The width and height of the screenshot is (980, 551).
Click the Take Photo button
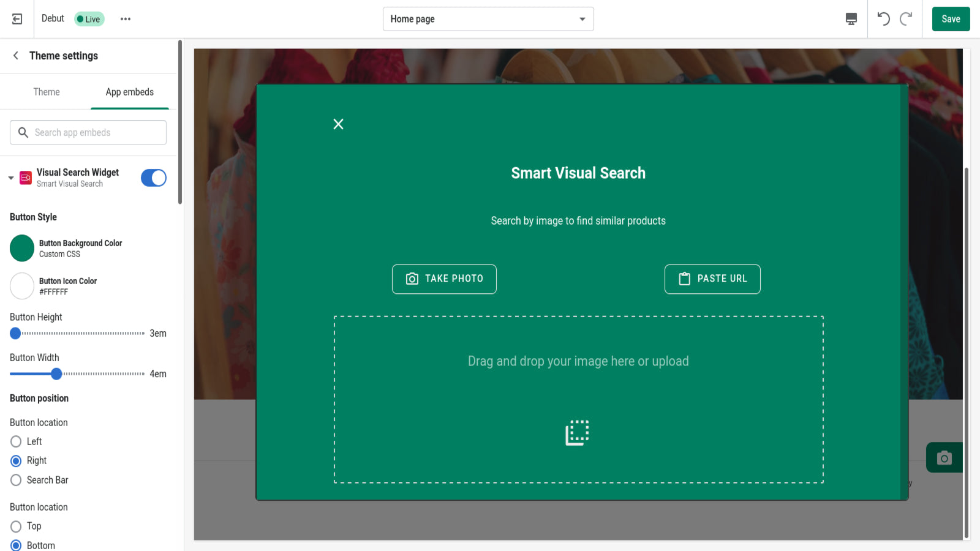(444, 279)
